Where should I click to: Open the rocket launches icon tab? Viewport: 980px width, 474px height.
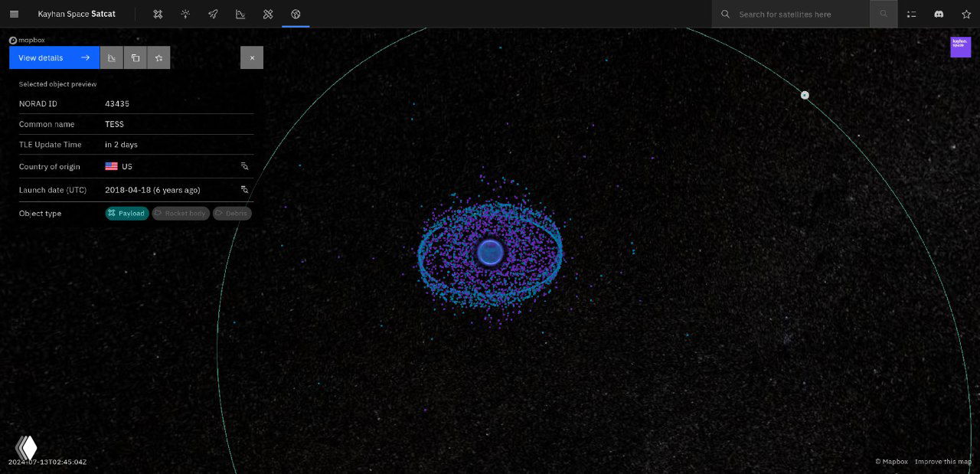click(x=213, y=14)
